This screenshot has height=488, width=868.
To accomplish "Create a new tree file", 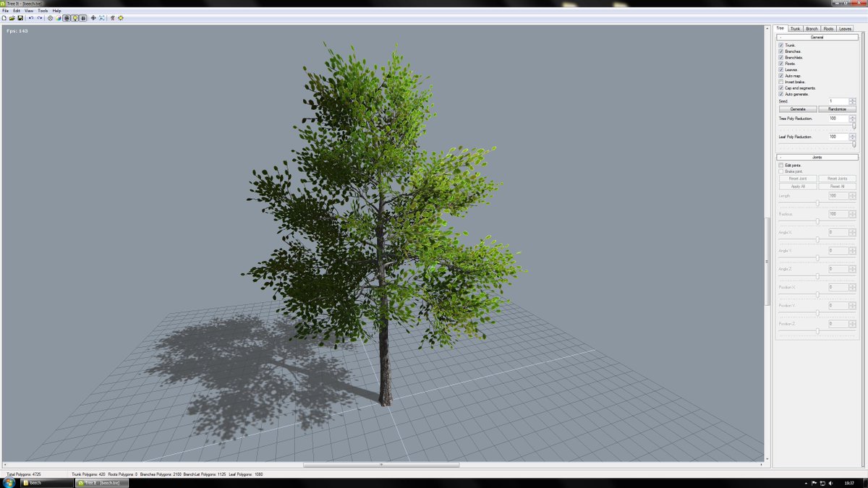I will pos(5,18).
